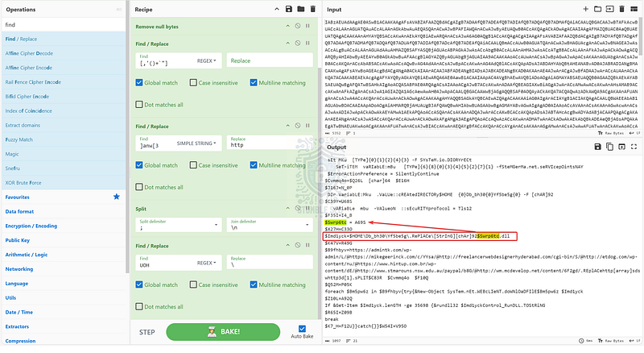Copy the output to clipboard

pos(609,147)
